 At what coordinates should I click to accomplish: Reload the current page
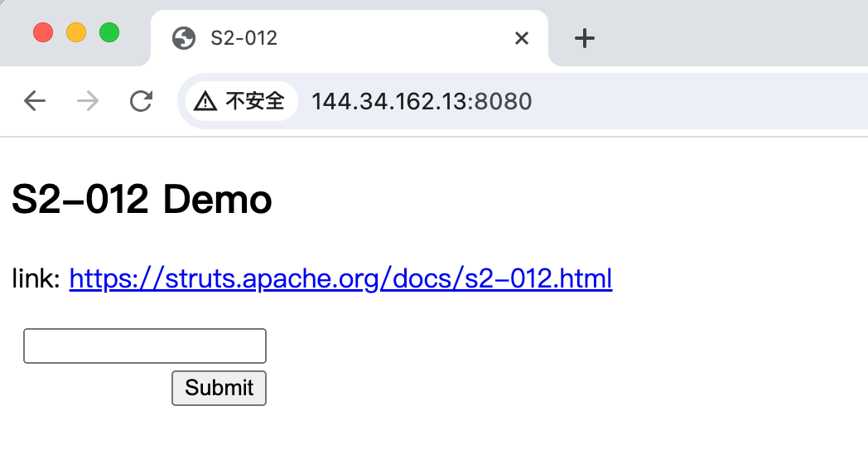[x=142, y=101]
